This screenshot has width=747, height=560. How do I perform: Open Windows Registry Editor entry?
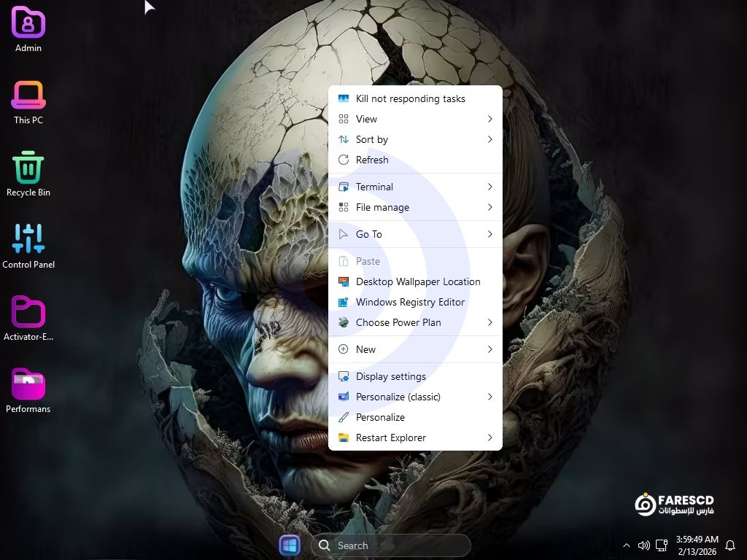click(x=410, y=302)
